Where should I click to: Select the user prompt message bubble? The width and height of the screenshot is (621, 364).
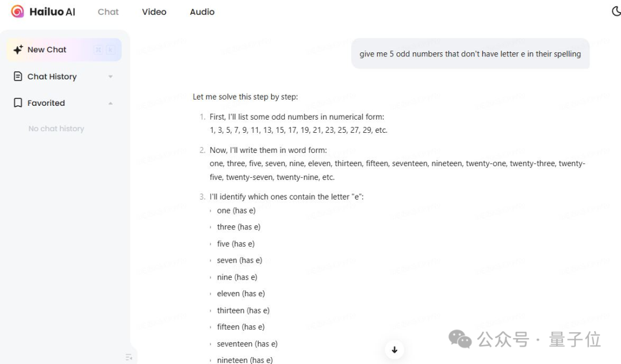(x=470, y=54)
